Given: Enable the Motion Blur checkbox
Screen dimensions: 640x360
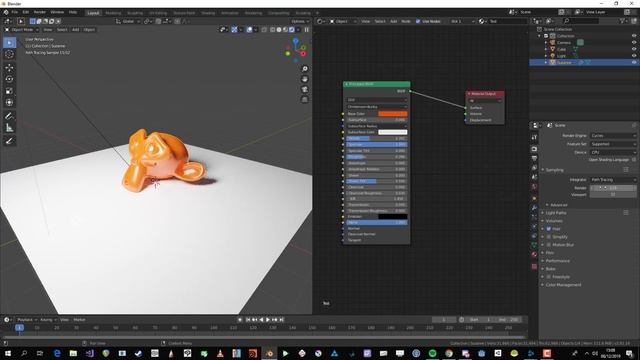Looking at the screenshot, I should tap(549, 245).
